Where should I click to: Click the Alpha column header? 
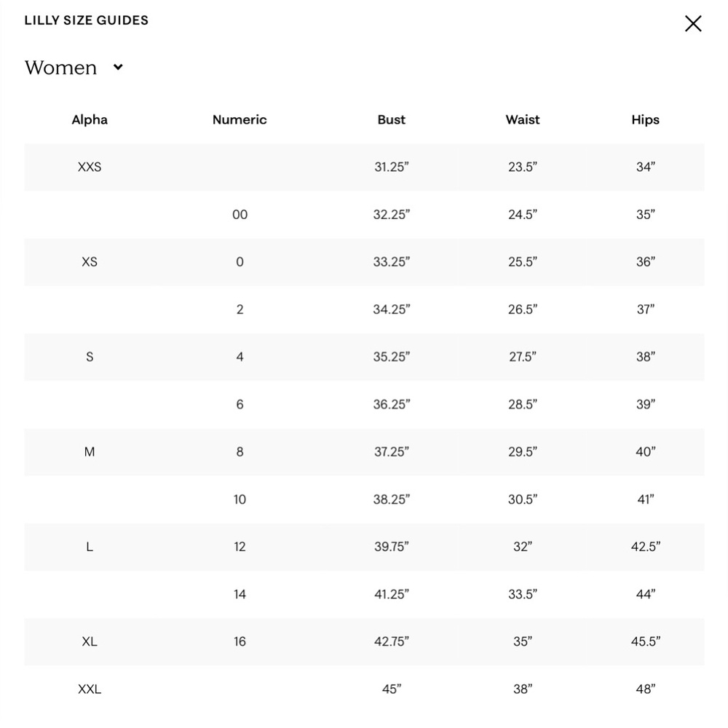90,120
